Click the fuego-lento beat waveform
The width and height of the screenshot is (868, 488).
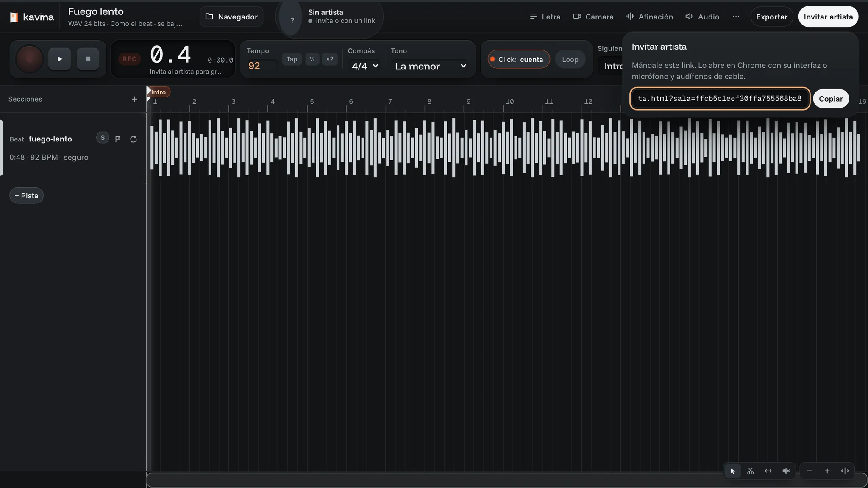506,147
